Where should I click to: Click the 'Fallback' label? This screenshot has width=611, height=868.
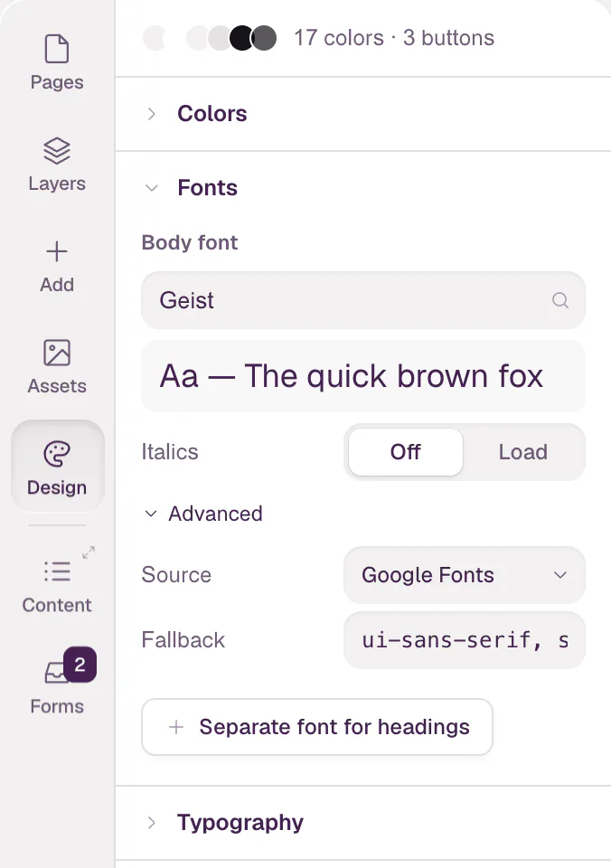(x=183, y=640)
